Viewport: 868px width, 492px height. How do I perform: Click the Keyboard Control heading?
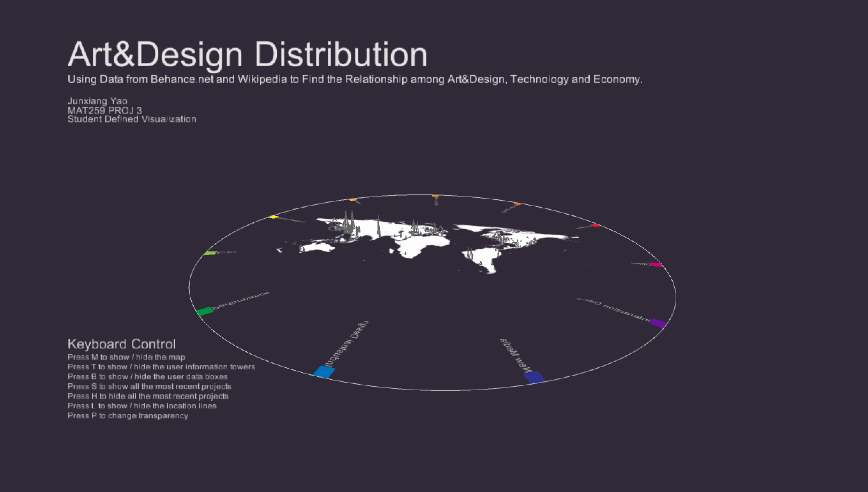121,344
